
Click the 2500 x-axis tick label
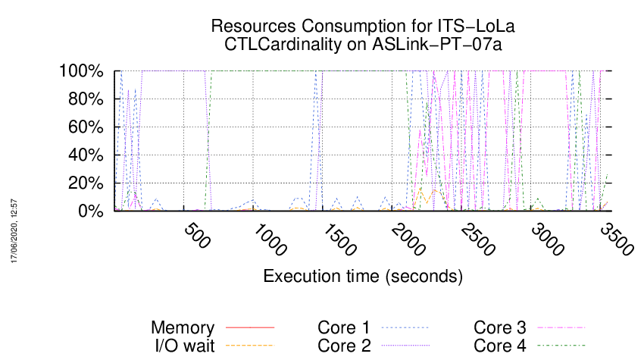pyautogui.click(x=477, y=239)
